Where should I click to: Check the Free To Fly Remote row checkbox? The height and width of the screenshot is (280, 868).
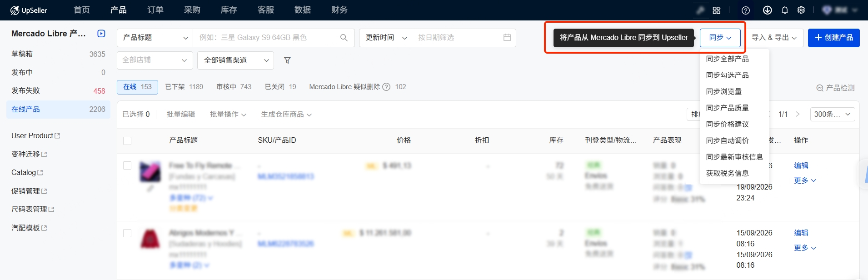coord(127,165)
